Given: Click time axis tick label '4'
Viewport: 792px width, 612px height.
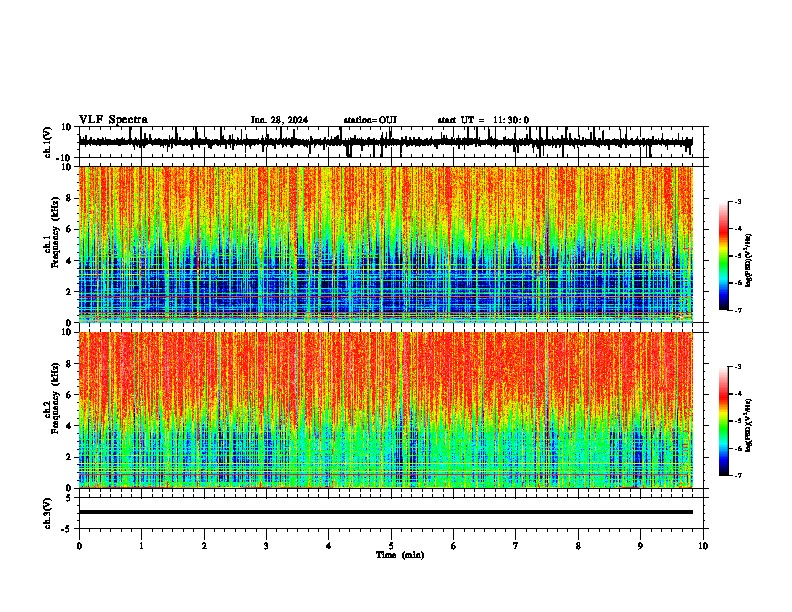Looking at the screenshot, I should [x=329, y=546].
